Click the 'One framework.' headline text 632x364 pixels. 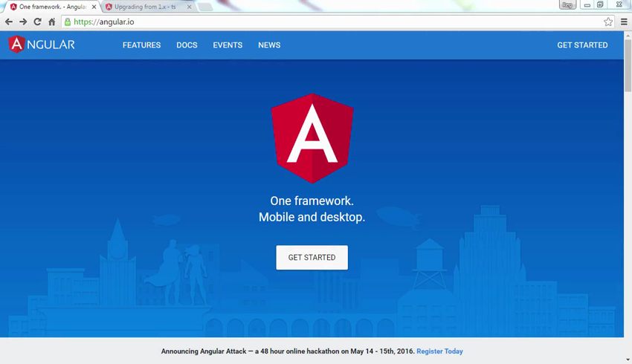pyautogui.click(x=312, y=201)
